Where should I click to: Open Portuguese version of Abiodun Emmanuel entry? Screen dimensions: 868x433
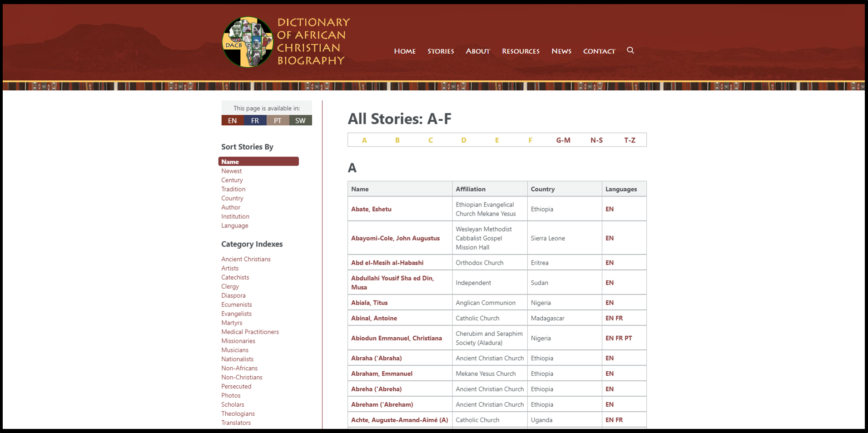[628, 338]
